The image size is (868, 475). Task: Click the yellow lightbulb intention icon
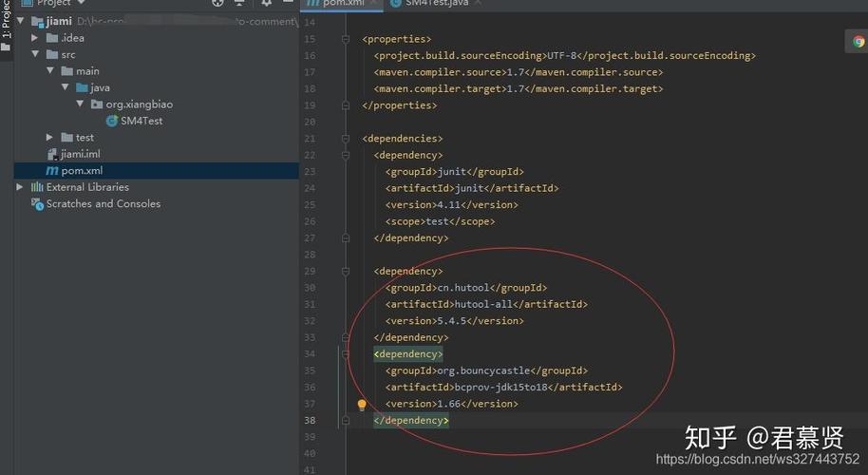click(x=362, y=405)
